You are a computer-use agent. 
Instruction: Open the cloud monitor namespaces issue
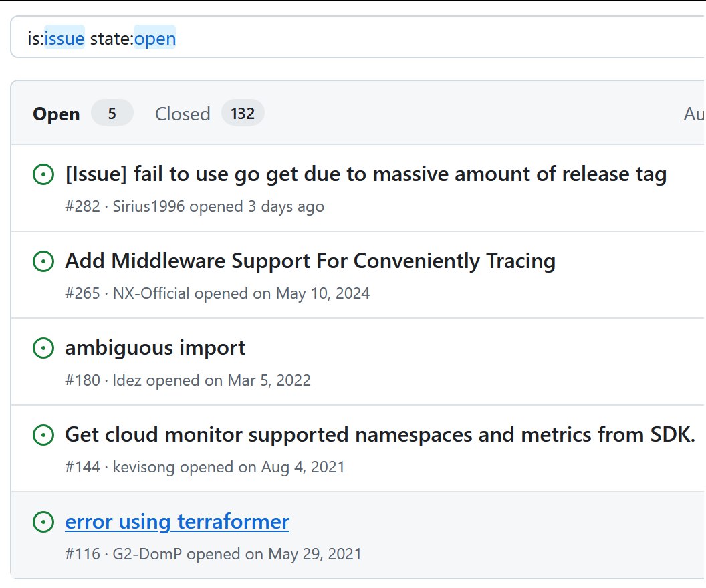click(x=380, y=434)
